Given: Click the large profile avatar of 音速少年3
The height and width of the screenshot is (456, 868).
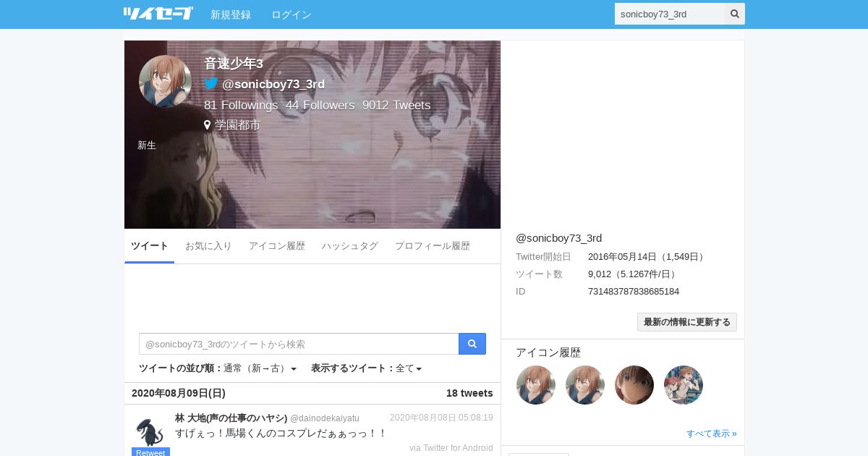Looking at the screenshot, I should tap(166, 82).
